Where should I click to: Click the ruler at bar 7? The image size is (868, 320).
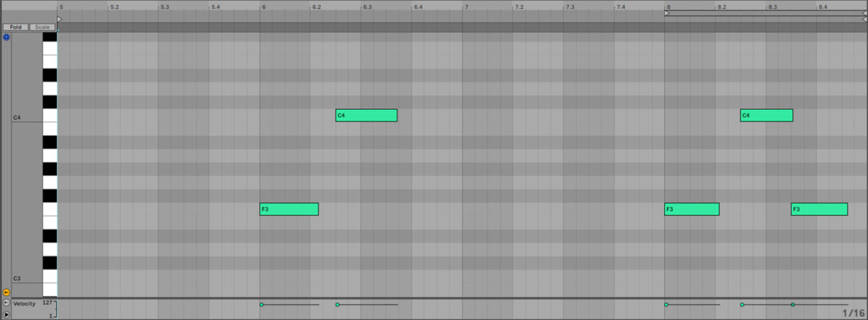coord(467,7)
